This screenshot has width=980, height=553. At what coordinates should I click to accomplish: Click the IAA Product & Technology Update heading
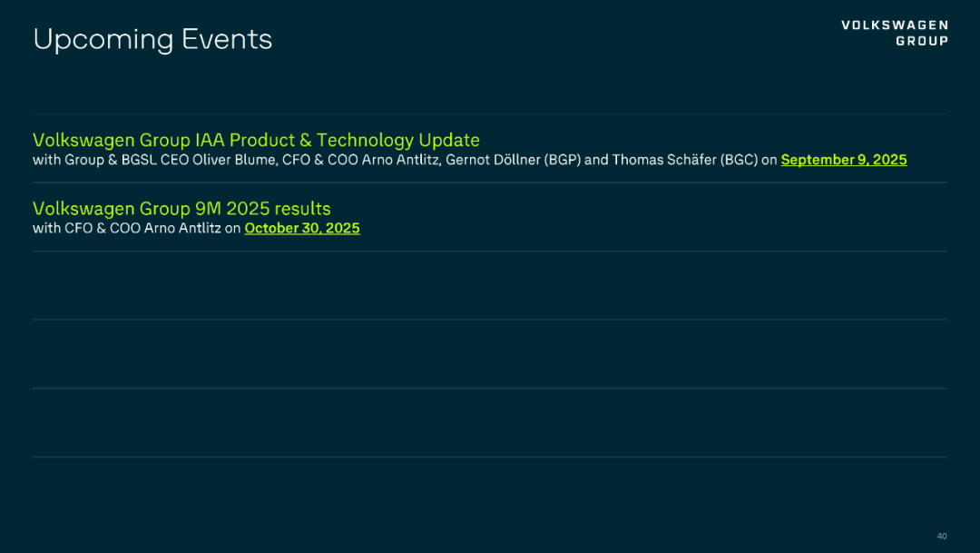pos(256,140)
